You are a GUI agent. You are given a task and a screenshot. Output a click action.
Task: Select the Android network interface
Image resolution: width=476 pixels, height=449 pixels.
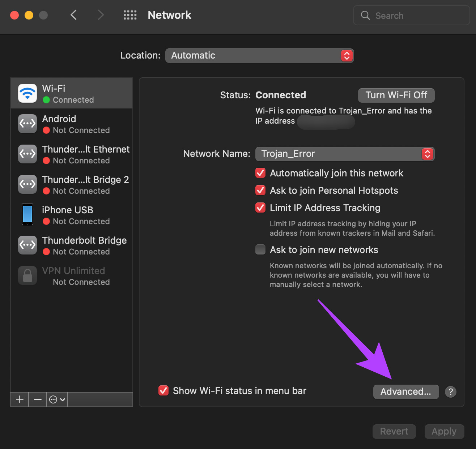(x=71, y=123)
